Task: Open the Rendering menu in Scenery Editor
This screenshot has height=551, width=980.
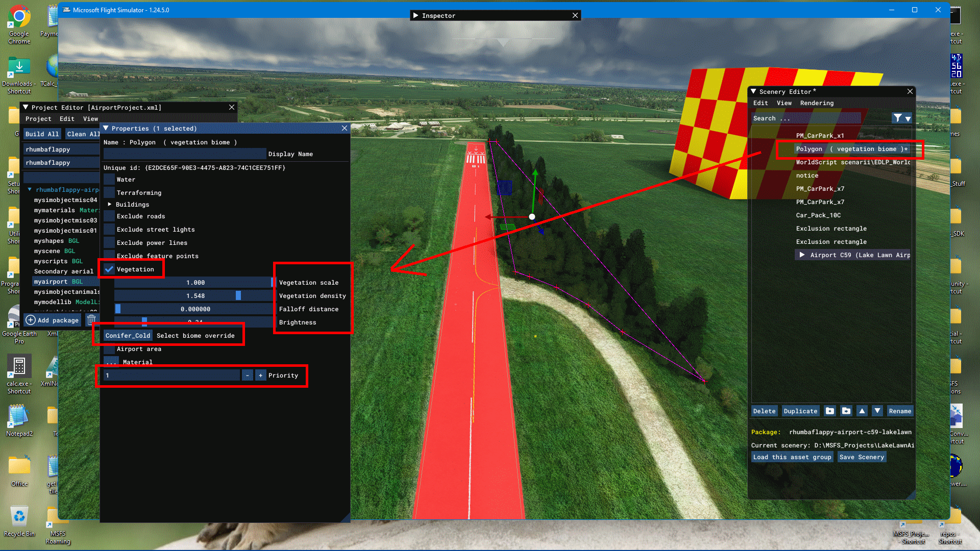Action: (817, 103)
